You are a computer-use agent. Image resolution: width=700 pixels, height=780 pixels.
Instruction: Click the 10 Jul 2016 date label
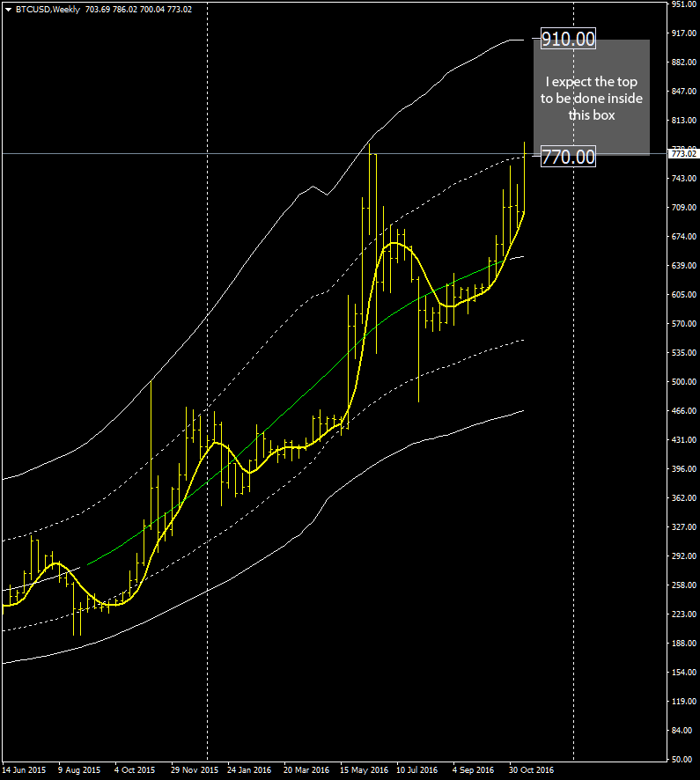point(417,769)
